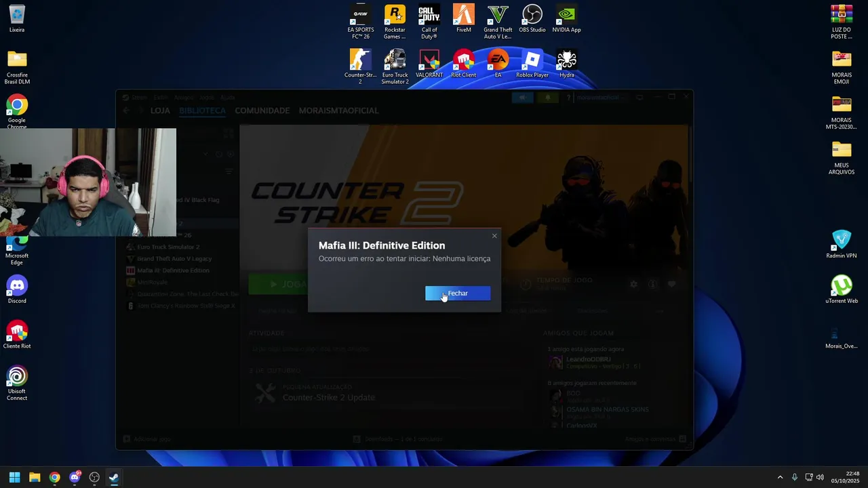Click the game info icon in Steam
Screen dimensions: 868x488
652,285
